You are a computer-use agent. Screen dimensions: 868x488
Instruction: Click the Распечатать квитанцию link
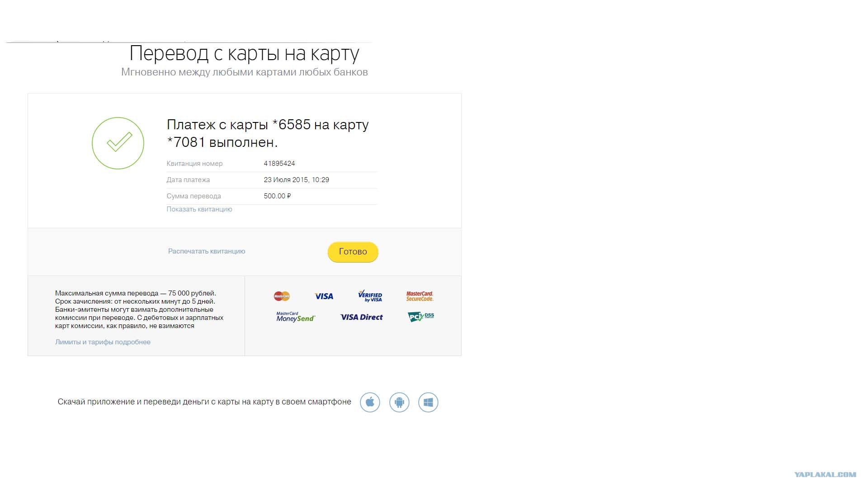tap(207, 251)
